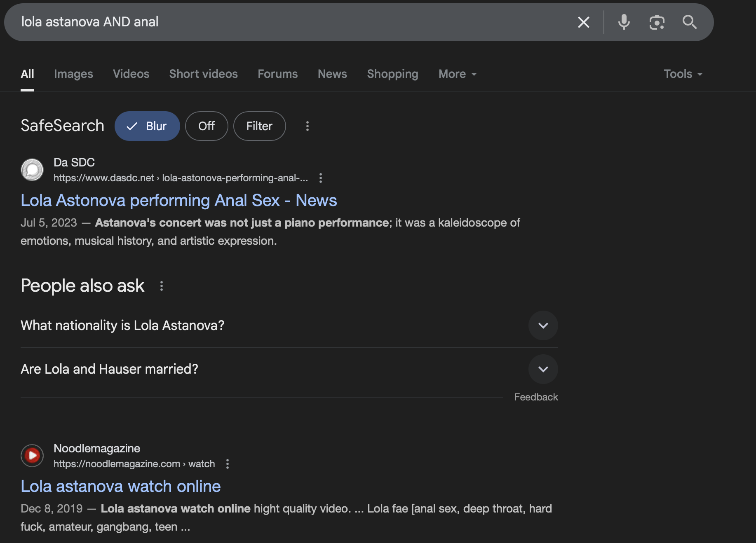Screen dimensions: 756x543
Task: Open 'Lola astanova watch online' link
Action: click(x=120, y=487)
